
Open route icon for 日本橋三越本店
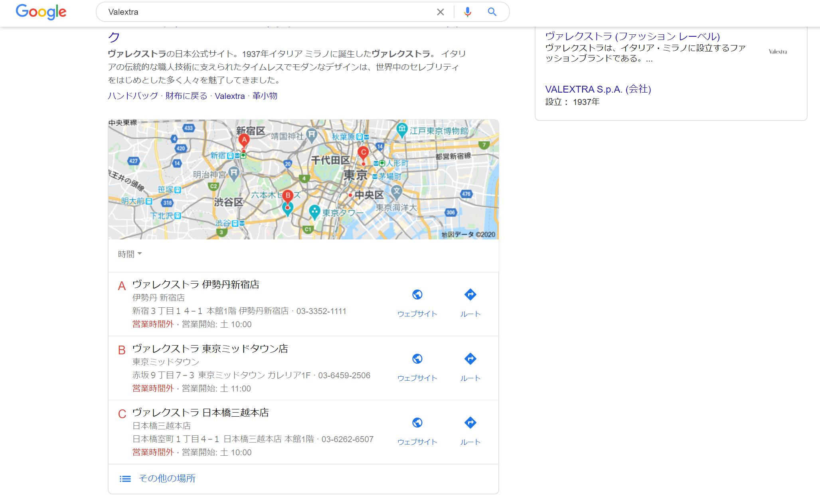(x=470, y=423)
